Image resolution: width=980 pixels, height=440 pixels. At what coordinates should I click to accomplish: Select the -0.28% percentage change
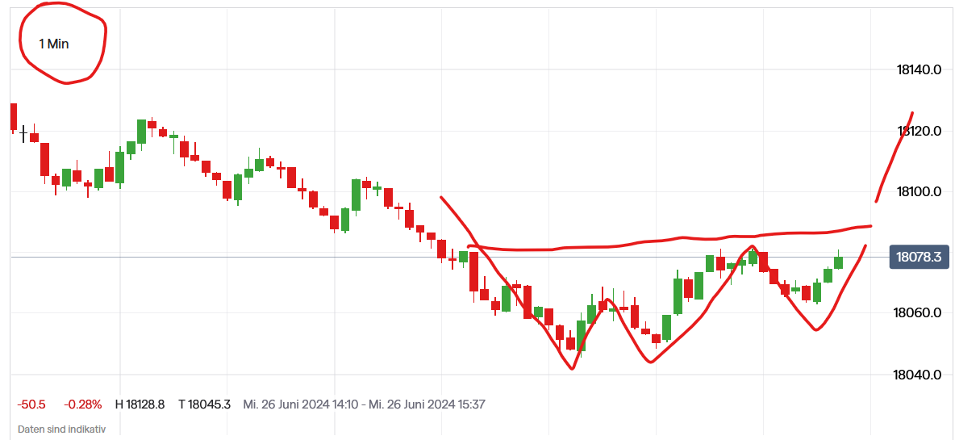click(84, 404)
